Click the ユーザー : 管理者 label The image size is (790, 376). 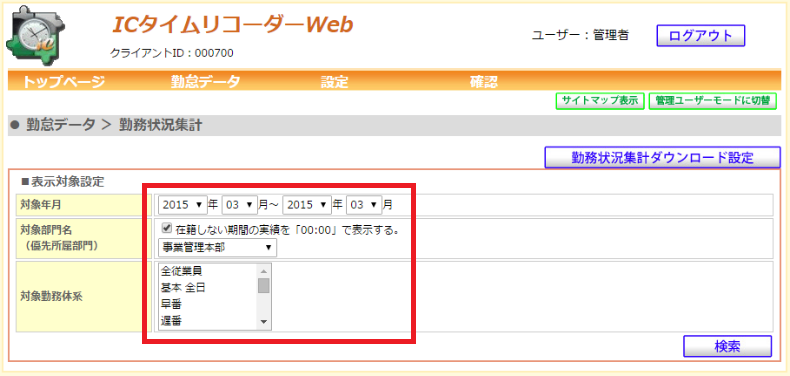[x=580, y=35]
